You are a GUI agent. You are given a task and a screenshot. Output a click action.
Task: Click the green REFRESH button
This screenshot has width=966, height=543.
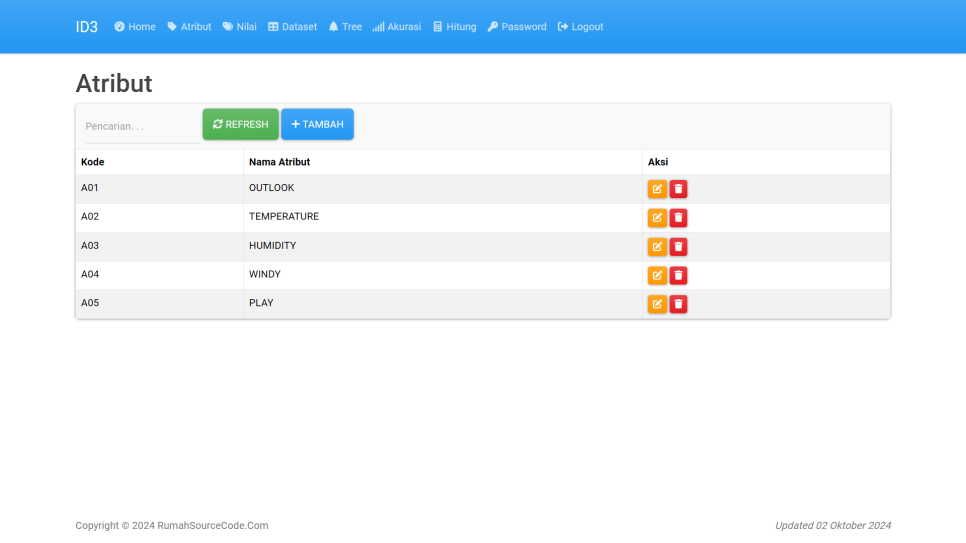240,125
